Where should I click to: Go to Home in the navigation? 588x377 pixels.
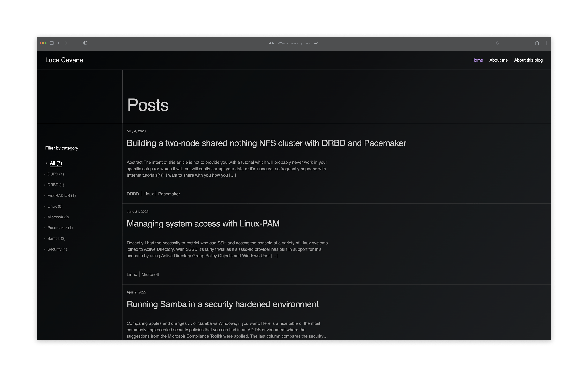tap(477, 60)
